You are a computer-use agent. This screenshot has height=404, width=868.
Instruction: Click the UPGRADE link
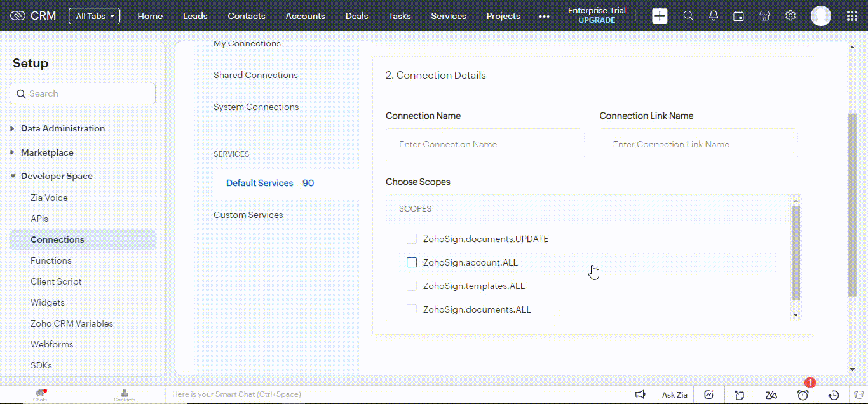pos(597,20)
